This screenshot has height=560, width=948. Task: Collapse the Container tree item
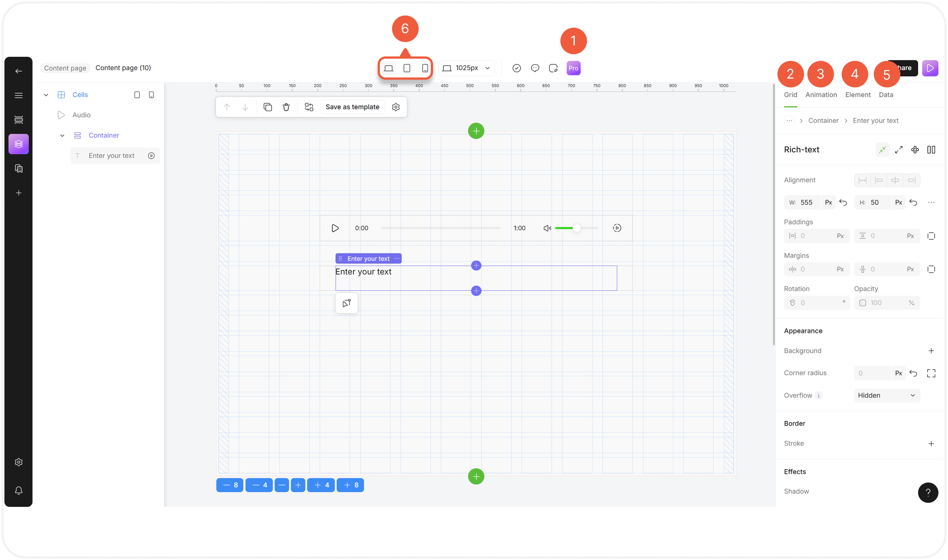point(62,135)
